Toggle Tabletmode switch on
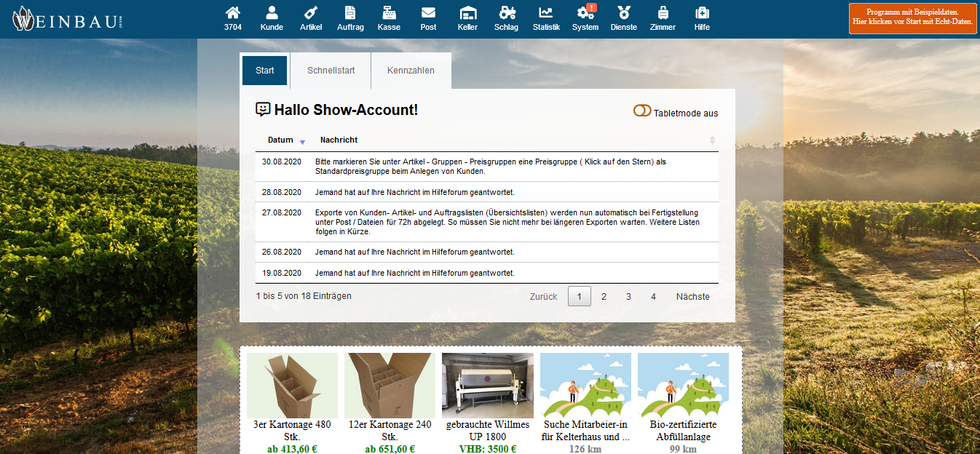The height and width of the screenshot is (454, 980). pyautogui.click(x=641, y=111)
